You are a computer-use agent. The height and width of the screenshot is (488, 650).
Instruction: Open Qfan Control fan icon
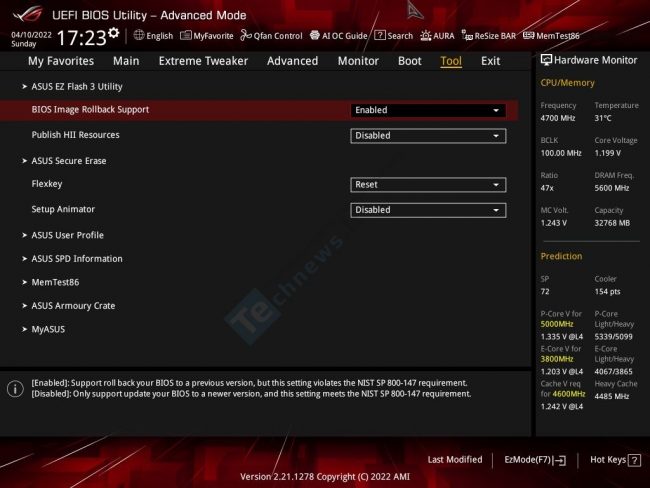coord(246,36)
